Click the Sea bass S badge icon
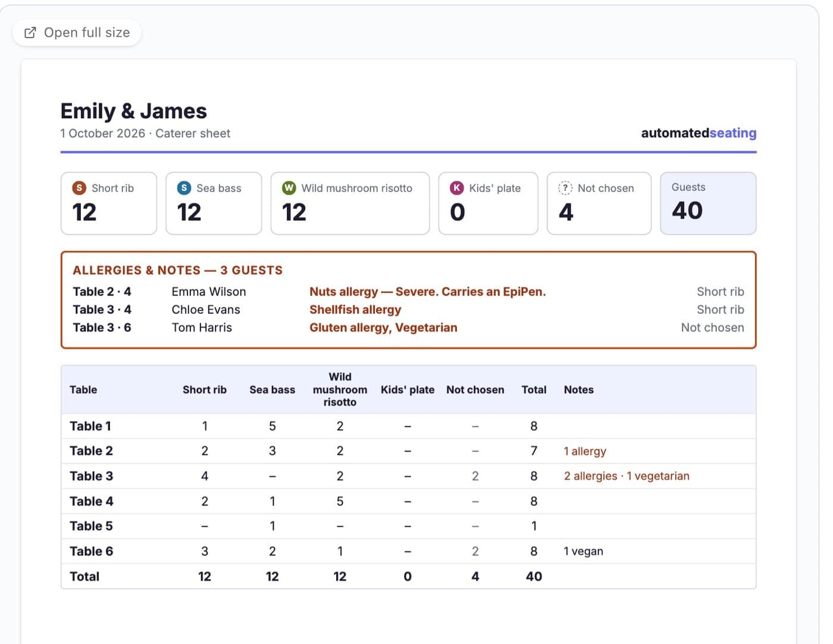The height and width of the screenshot is (644, 833). click(x=184, y=188)
